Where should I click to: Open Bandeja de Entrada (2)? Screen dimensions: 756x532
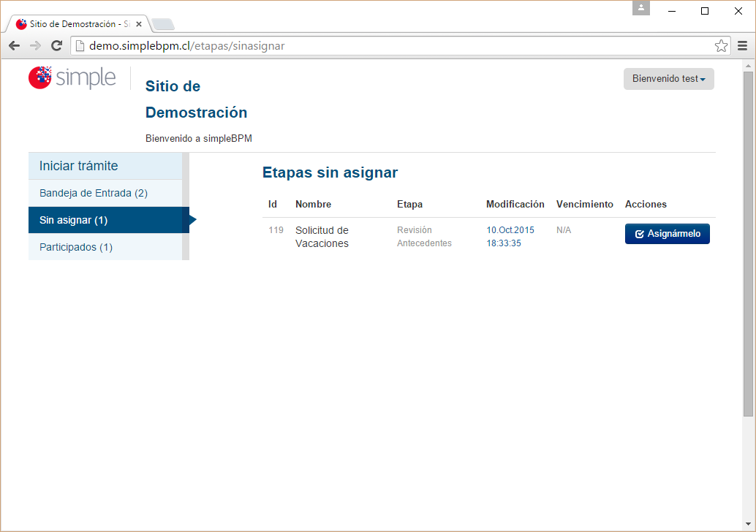(105, 193)
